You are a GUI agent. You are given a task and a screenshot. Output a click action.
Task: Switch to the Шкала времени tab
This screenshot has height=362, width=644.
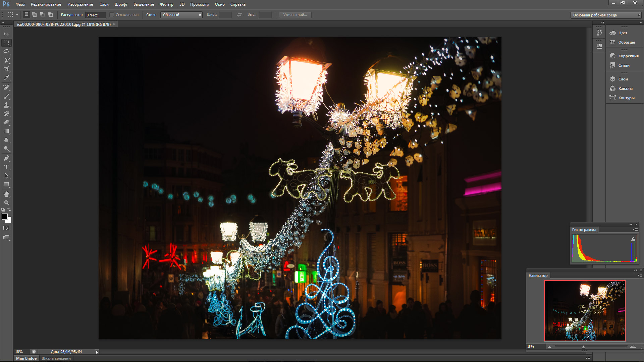pos(56,358)
